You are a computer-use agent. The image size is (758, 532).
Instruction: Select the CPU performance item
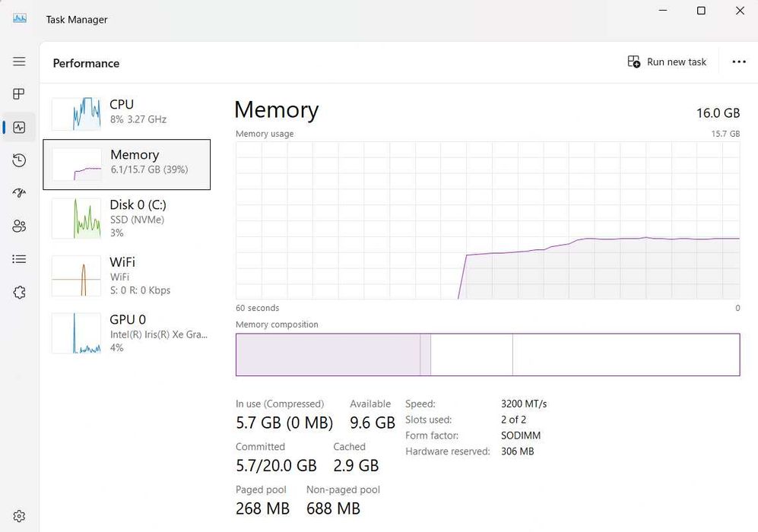tap(126, 112)
